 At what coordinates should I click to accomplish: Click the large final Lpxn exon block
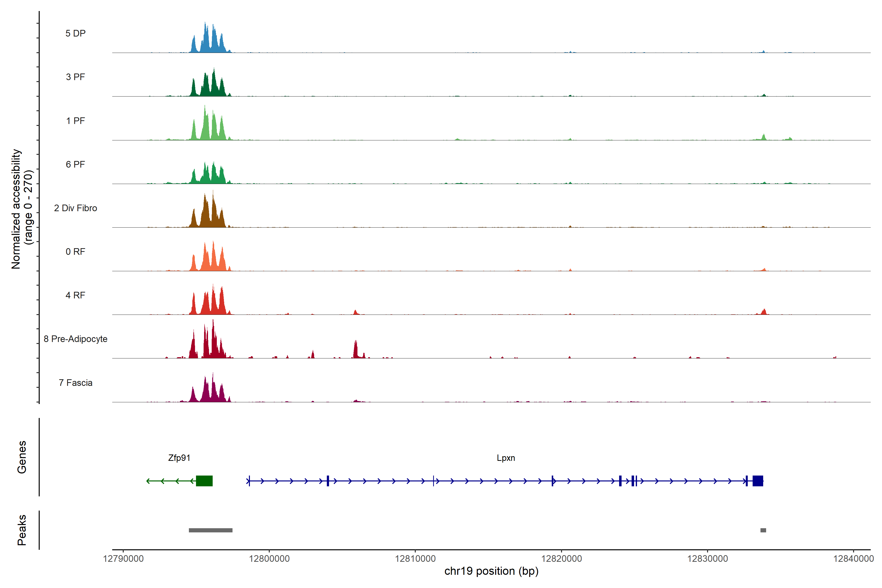pyautogui.click(x=758, y=481)
